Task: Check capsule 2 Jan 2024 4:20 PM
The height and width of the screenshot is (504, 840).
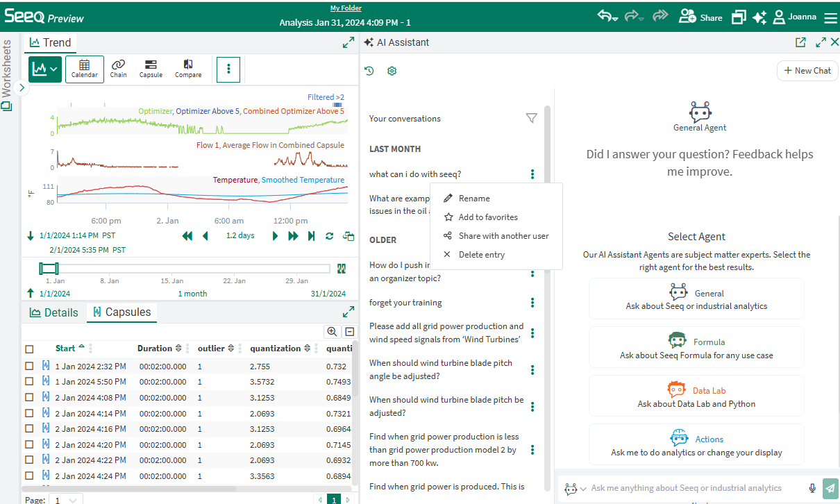Action: 29,444
